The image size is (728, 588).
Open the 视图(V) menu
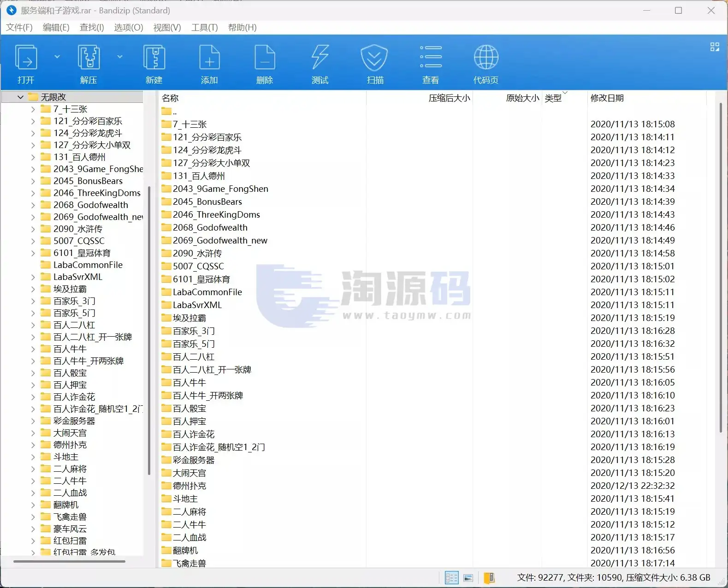(x=167, y=27)
